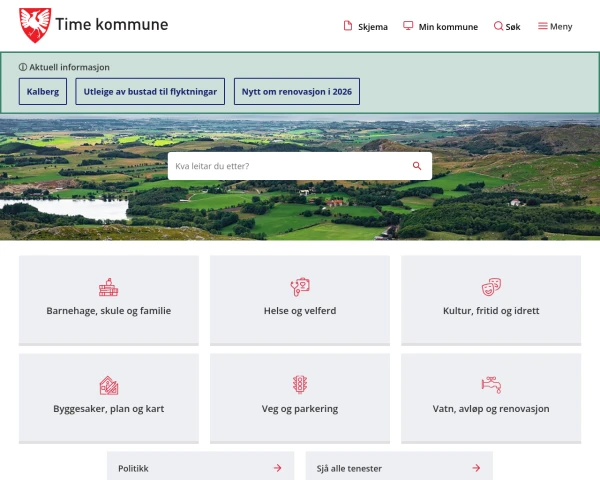Click the theater masks icon
Viewport: 600px width, 480px height.
click(x=491, y=287)
